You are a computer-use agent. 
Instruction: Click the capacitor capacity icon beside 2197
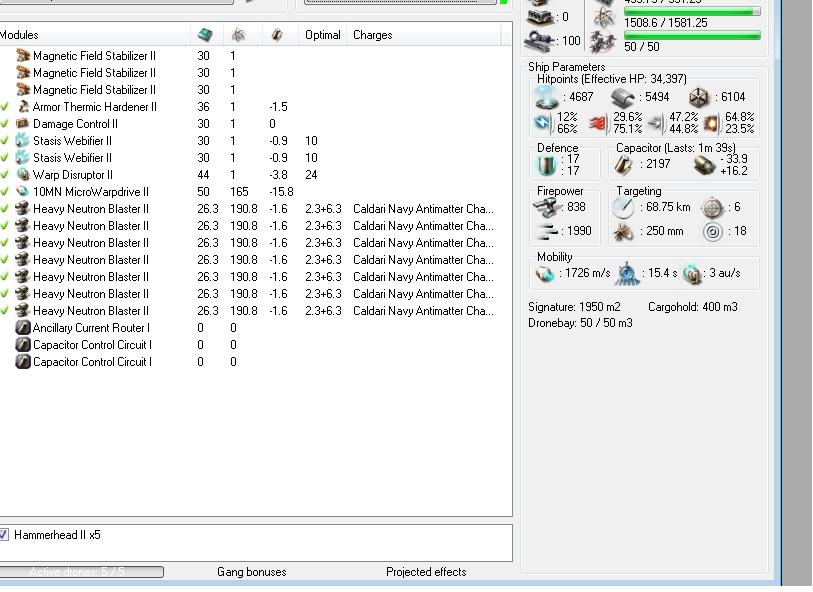pyautogui.click(x=623, y=165)
